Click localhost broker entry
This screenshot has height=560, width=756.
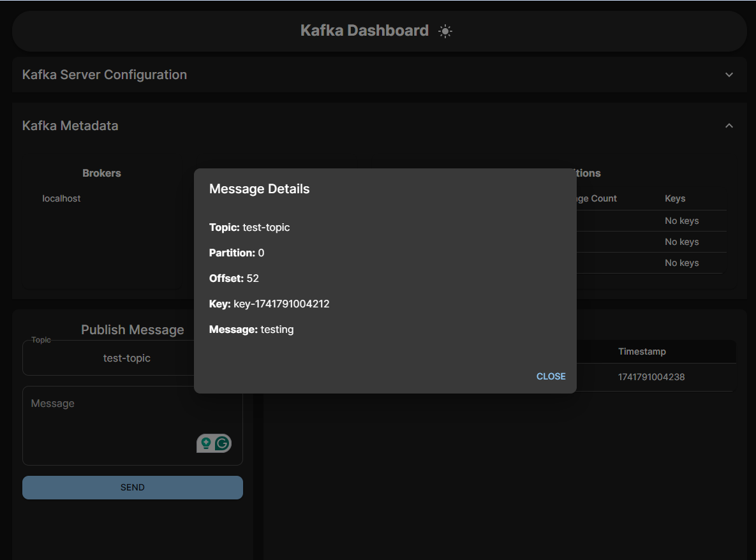click(61, 198)
